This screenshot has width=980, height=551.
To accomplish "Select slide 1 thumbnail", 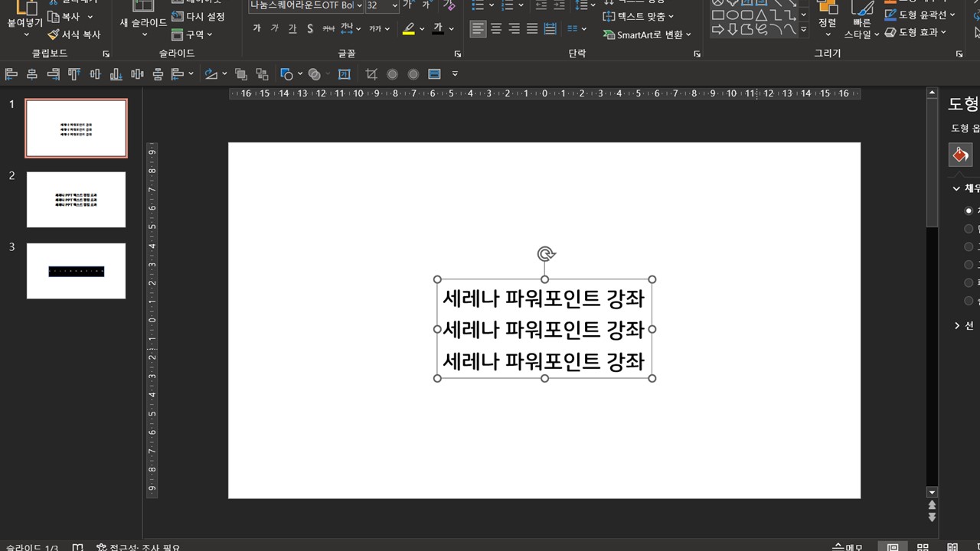I will [x=77, y=128].
